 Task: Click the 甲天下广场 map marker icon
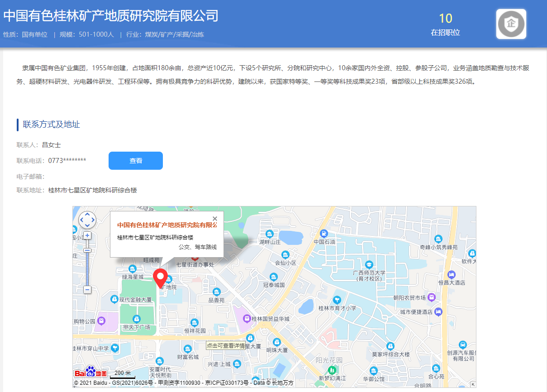(137, 319)
